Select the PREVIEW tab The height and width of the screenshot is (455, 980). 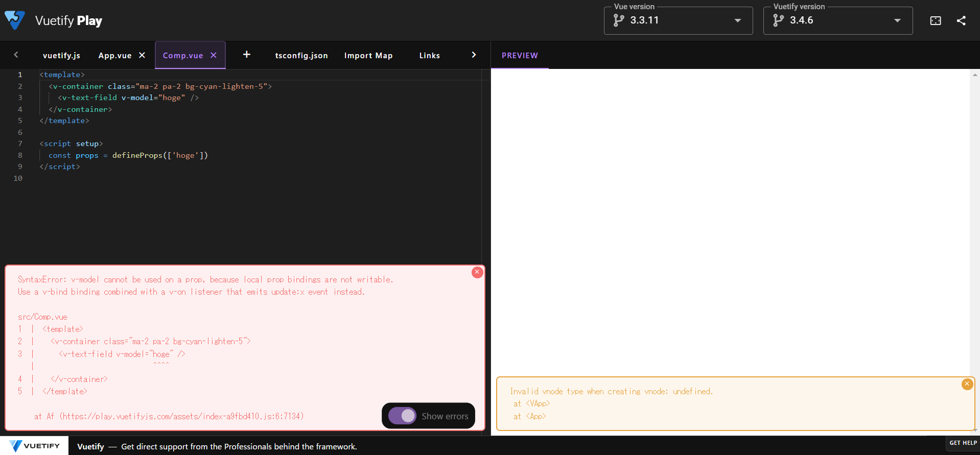pyautogui.click(x=520, y=55)
